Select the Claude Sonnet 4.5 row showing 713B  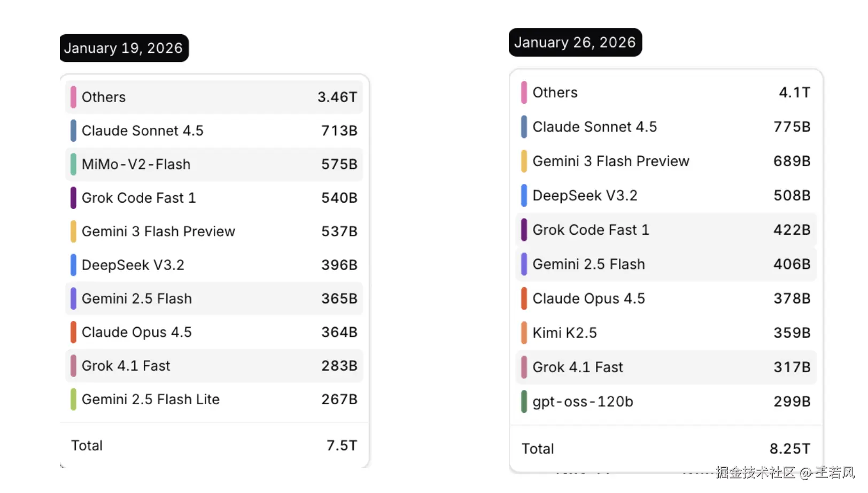pyautogui.click(x=214, y=131)
